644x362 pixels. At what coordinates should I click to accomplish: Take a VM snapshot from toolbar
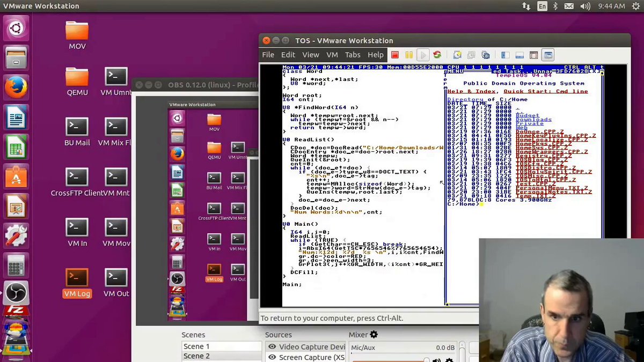(457, 55)
